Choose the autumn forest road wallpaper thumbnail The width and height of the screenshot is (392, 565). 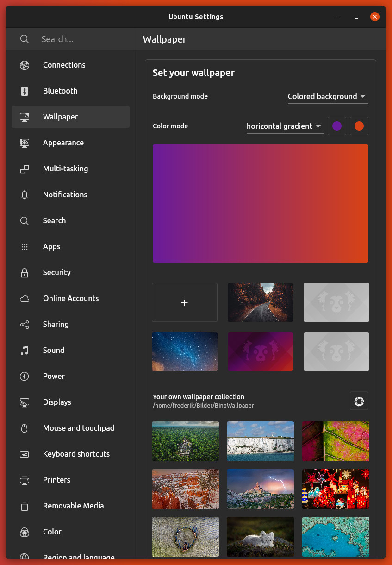click(x=260, y=302)
